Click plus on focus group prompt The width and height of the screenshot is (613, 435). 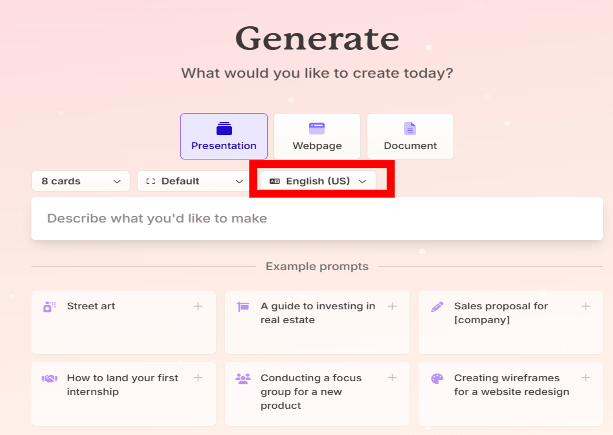392,378
